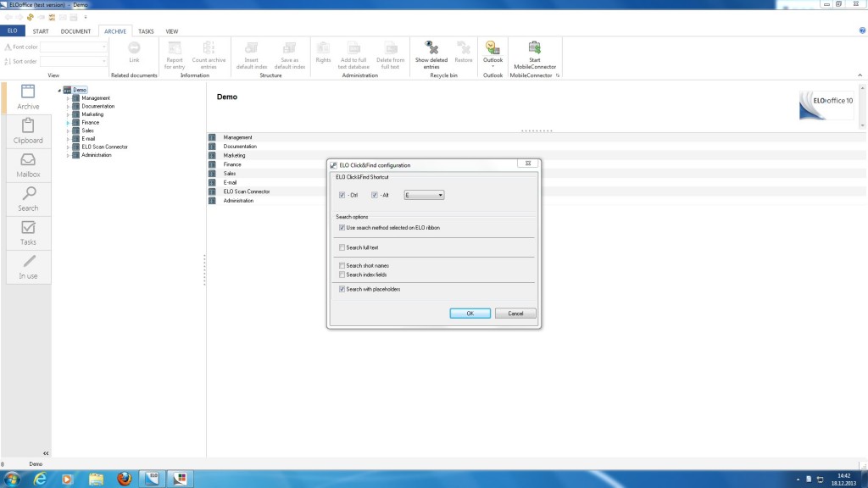Close the Click&Find configuration dialog
The image size is (868, 488).
pyautogui.click(x=528, y=164)
